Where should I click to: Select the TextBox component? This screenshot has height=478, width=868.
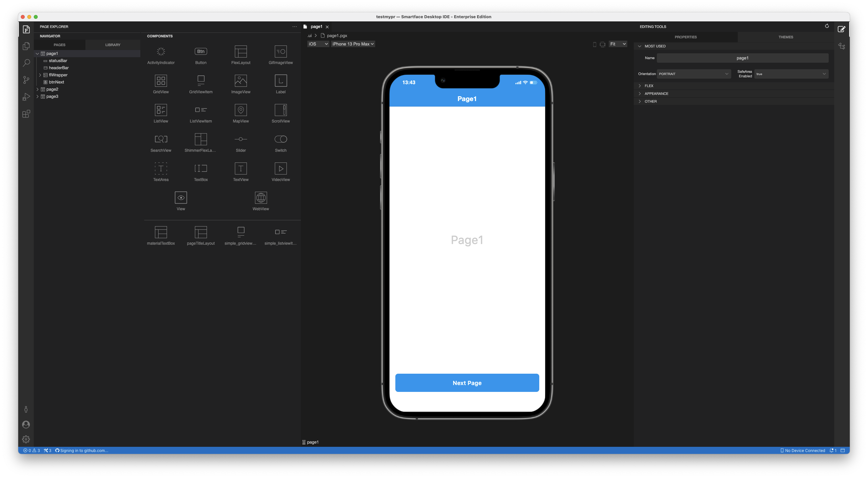click(201, 172)
